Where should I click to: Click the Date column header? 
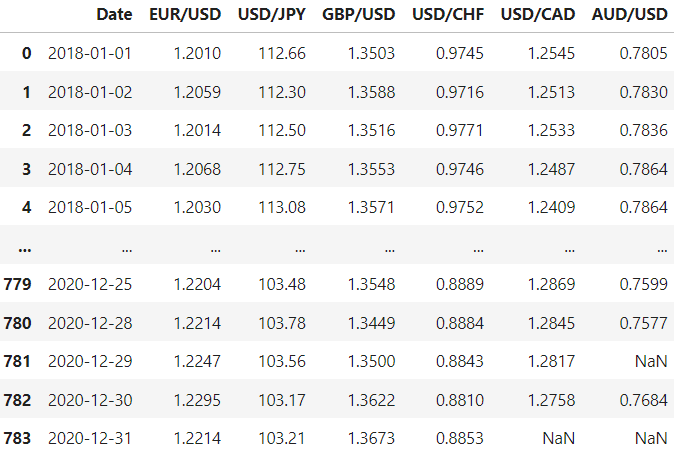click(114, 14)
